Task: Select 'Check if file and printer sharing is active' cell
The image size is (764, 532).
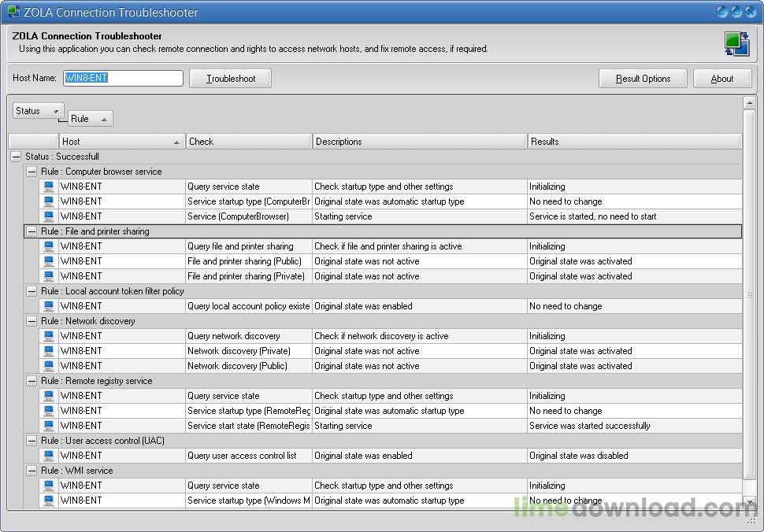Action: point(420,246)
